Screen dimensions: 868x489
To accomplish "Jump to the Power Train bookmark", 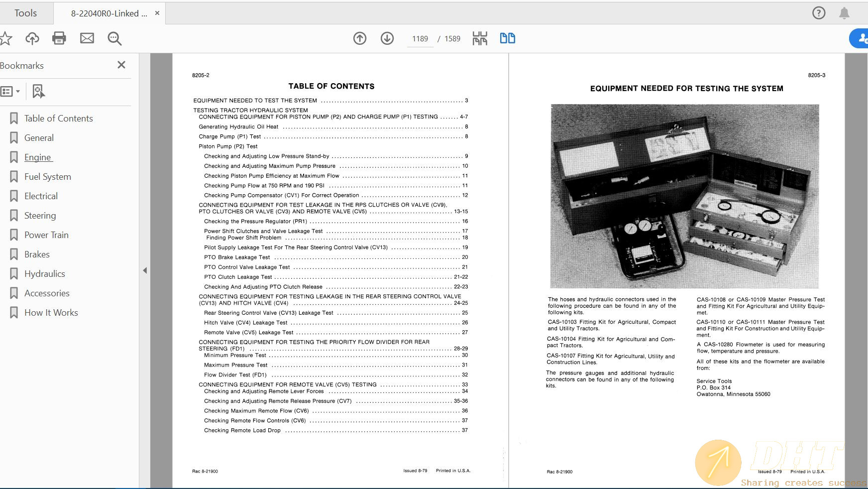I will (46, 235).
